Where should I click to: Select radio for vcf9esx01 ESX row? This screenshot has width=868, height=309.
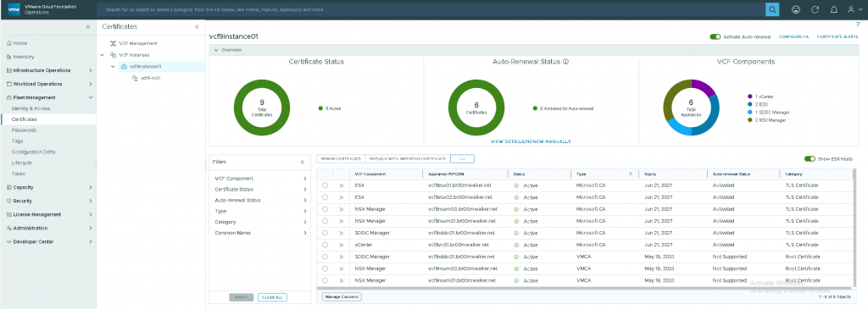(325, 185)
